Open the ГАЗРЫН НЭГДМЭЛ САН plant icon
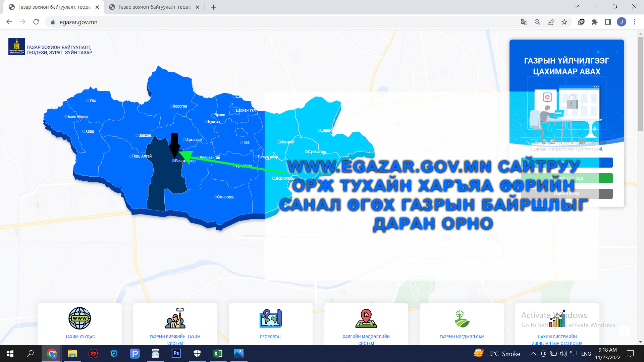Viewport: 644px width, 362px height. (462, 318)
